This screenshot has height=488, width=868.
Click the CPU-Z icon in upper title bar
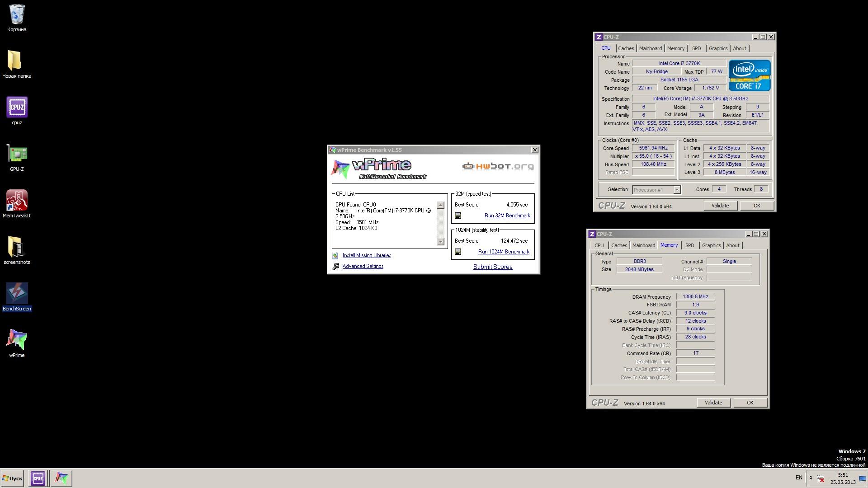599,37
